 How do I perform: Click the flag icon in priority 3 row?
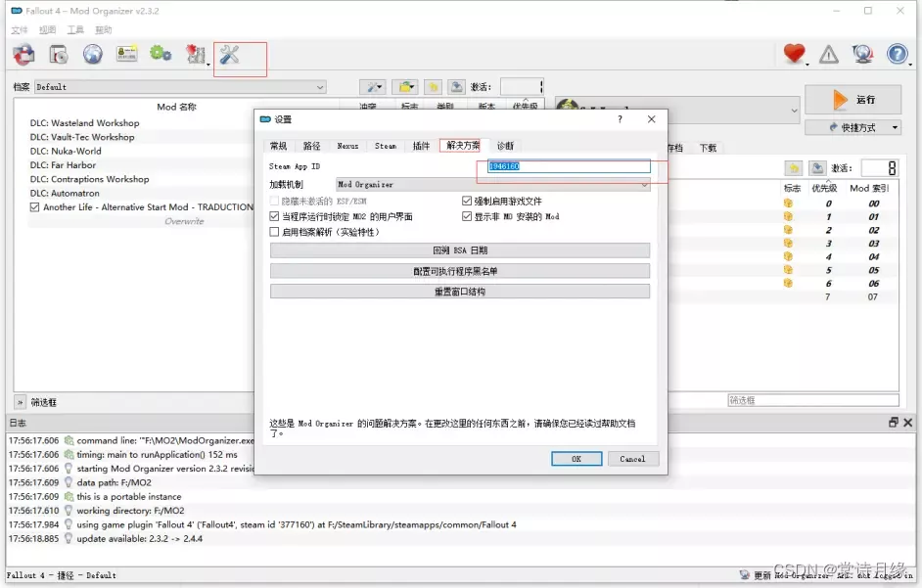[788, 244]
